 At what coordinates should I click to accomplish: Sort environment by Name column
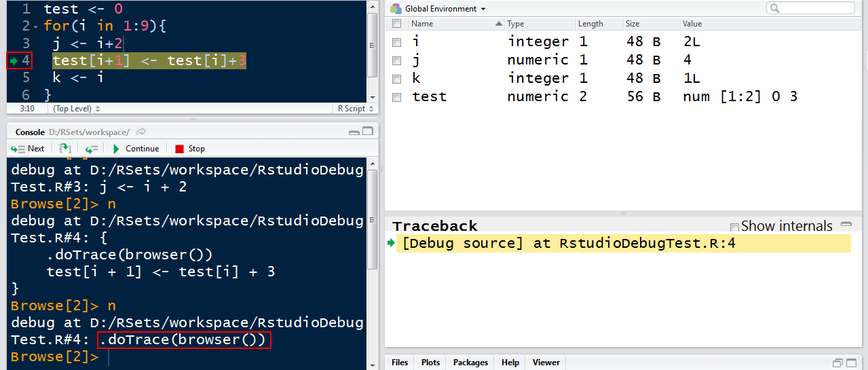click(x=422, y=24)
